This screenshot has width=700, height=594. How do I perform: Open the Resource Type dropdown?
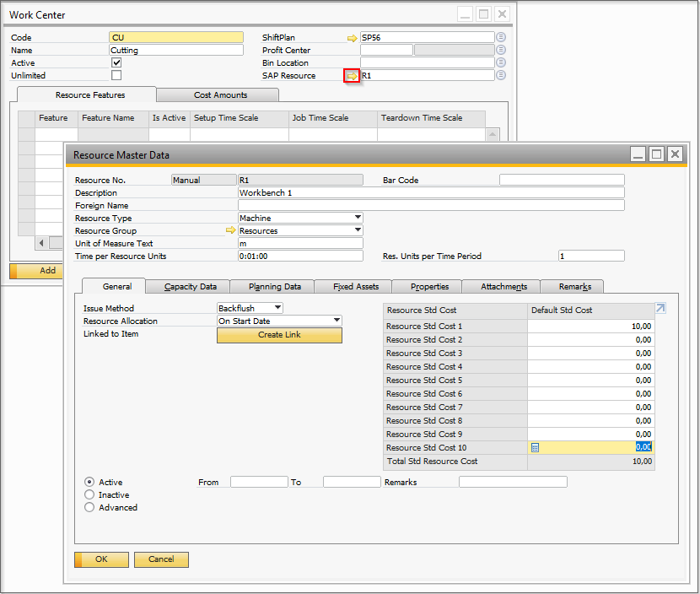click(x=358, y=218)
